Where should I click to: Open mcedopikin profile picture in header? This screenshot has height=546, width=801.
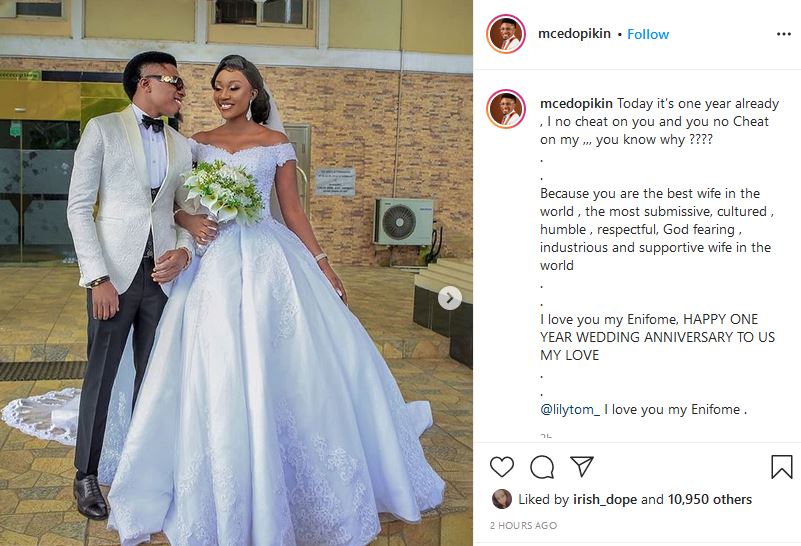coord(506,34)
